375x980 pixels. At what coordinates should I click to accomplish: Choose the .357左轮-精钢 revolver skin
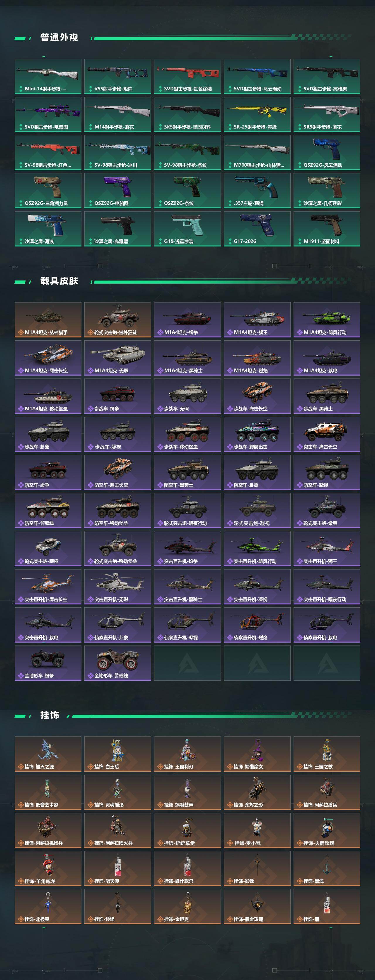click(x=257, y=191)
